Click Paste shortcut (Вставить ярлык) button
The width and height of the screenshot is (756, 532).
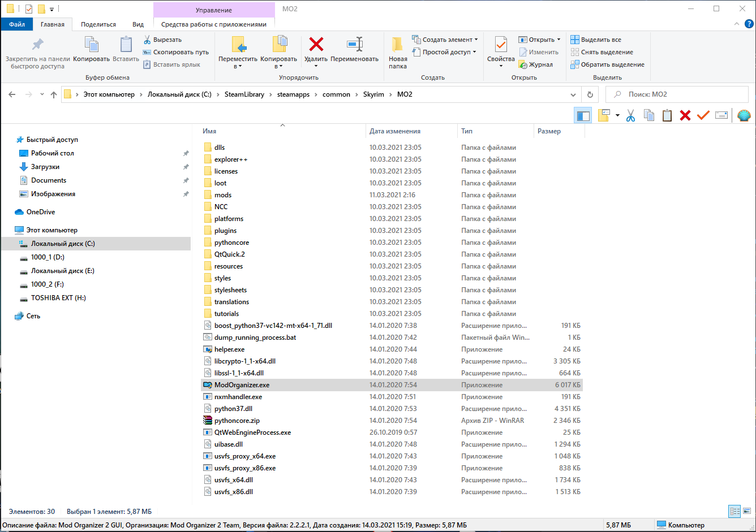point(170,64)
